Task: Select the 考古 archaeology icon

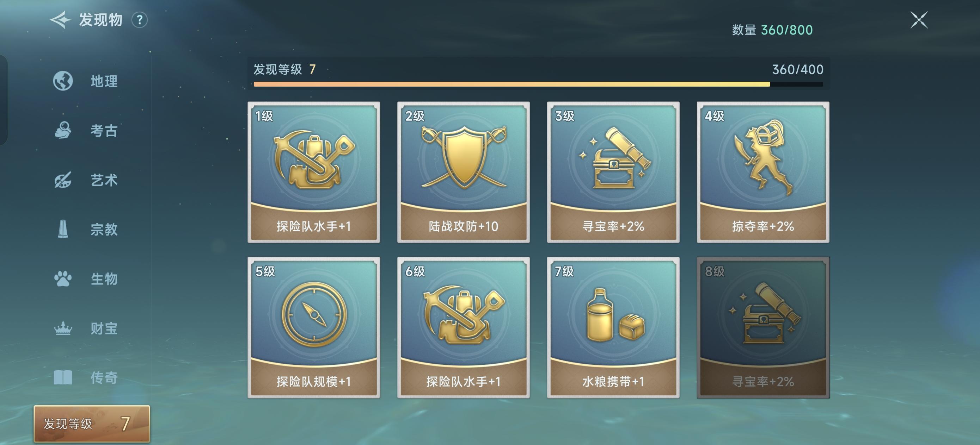Action: click(x=63, y=130)
